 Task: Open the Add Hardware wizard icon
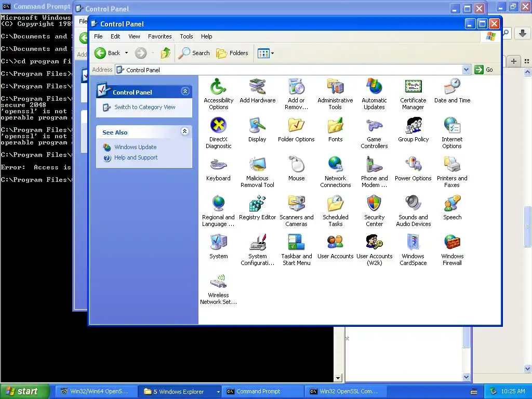click(257, 91)
